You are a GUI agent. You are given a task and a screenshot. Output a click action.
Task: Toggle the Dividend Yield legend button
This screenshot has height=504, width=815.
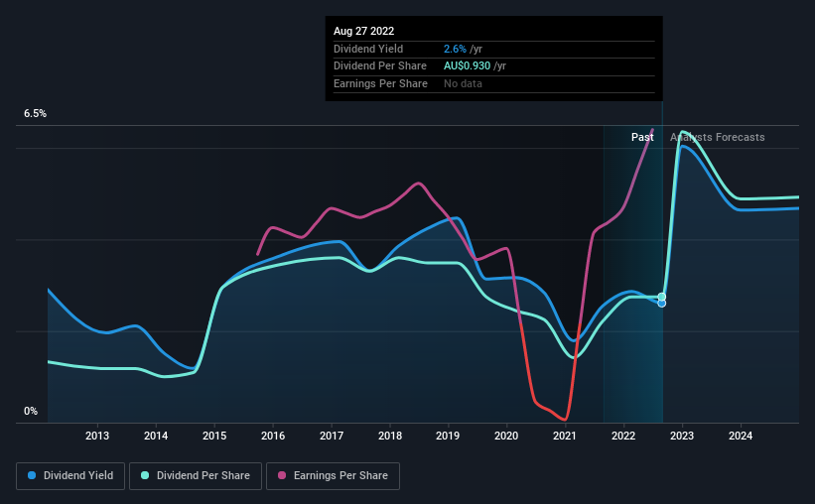coord(70,476)
